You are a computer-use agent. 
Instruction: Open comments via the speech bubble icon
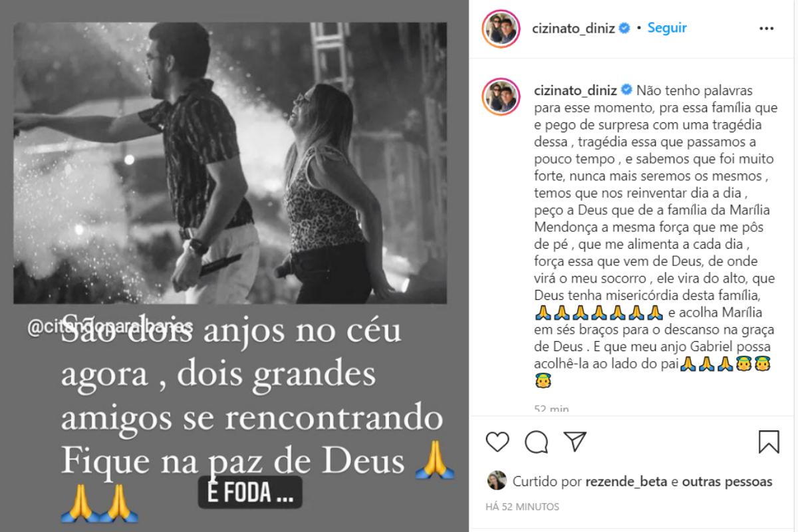point(536,442)
